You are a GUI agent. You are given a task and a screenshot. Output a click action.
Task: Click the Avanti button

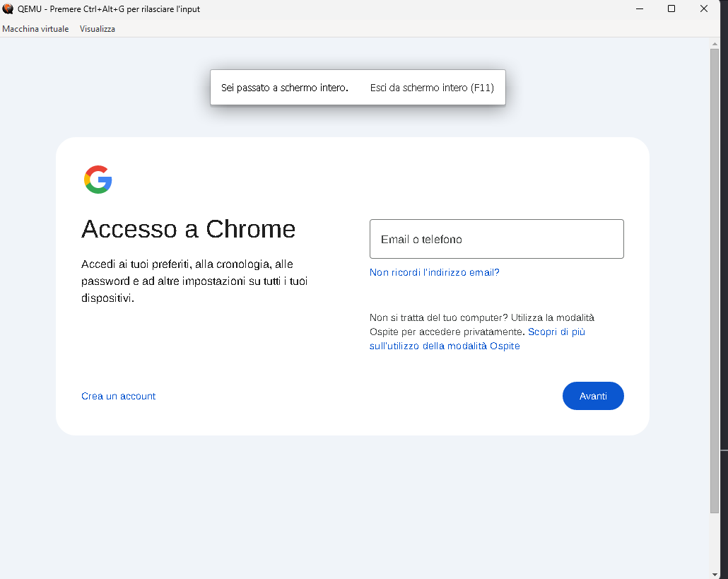(x=593, y=396)
